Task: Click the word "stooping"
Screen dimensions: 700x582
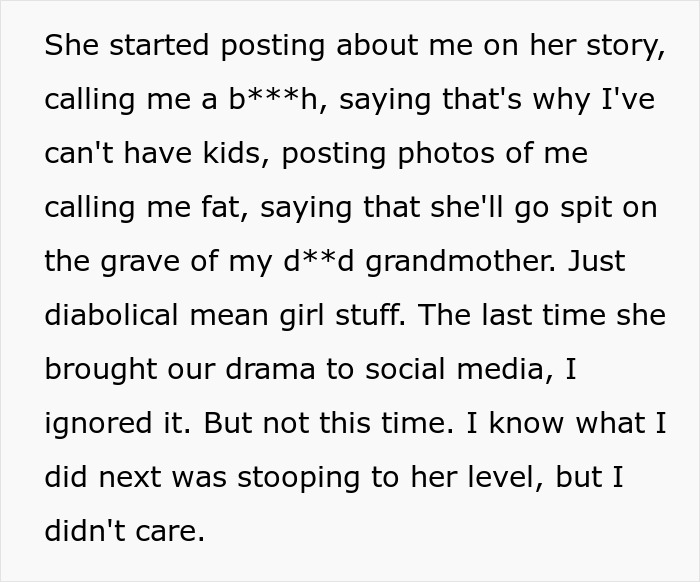Action: point(298,478)
